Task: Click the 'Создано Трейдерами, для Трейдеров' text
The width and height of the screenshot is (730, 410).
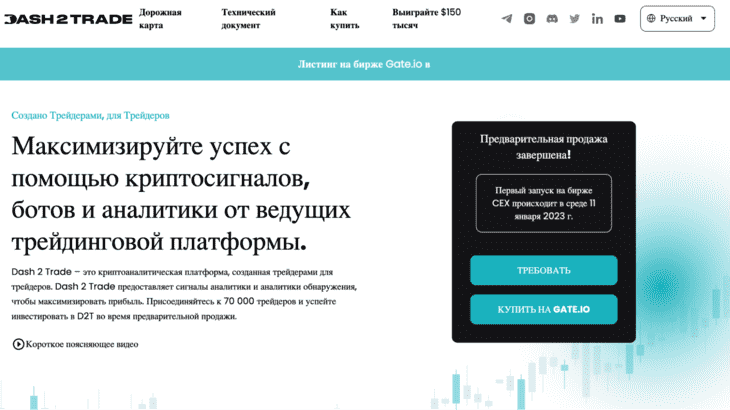Action: [90, 115]
